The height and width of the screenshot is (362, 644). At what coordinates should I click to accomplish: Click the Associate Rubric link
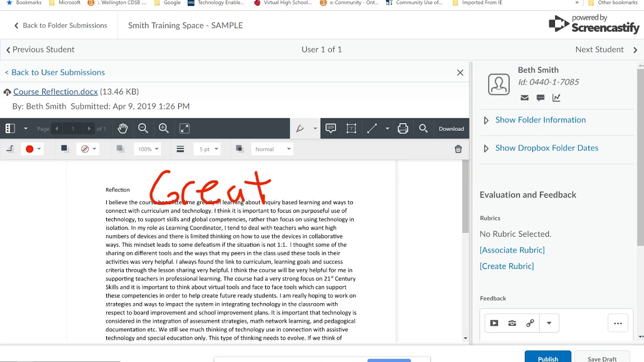pos(512,250)
